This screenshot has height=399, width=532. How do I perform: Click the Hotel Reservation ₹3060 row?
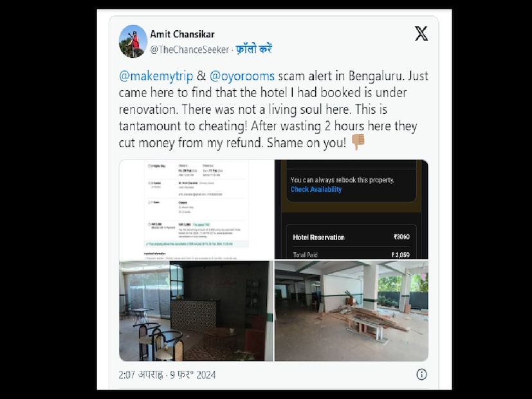pos(351,237)
